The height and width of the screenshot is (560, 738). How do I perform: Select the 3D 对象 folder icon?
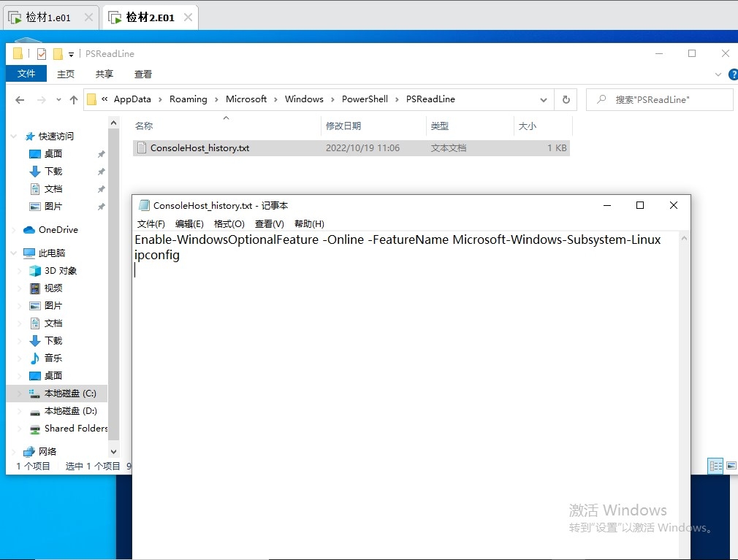coord(35,271)
